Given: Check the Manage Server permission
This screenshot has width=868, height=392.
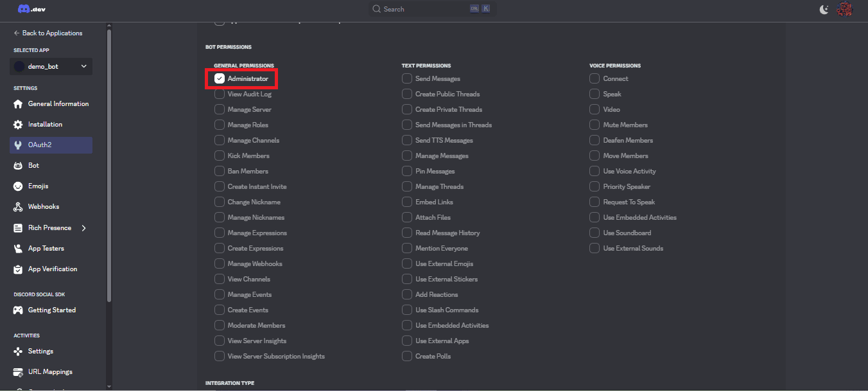Looking at the screenshot, I should (x=220, y=109).
